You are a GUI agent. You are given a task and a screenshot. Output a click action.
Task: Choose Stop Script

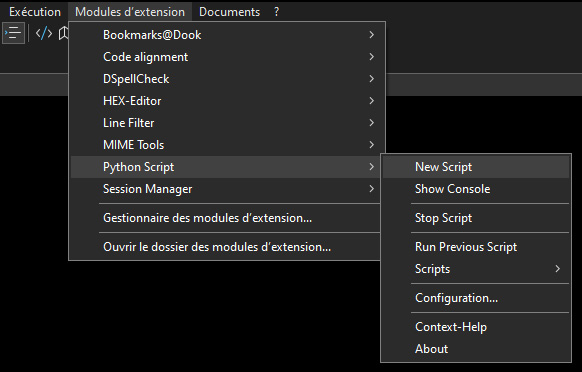pos(476,218)
